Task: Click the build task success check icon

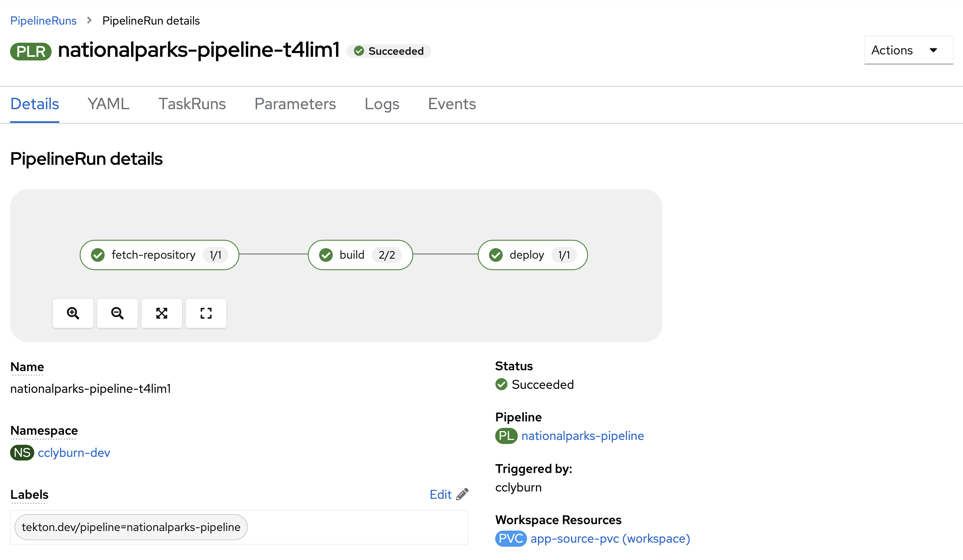Action: (x=326, y=255)
